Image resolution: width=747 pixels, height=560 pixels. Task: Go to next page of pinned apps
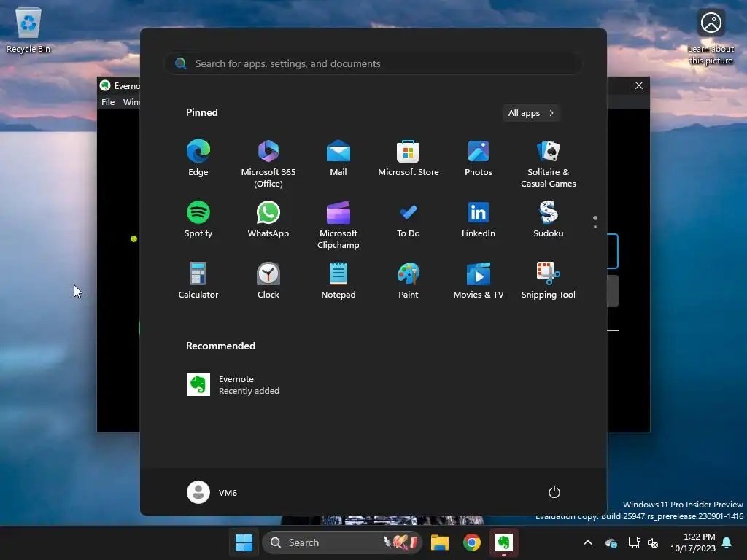coord(595,227)
